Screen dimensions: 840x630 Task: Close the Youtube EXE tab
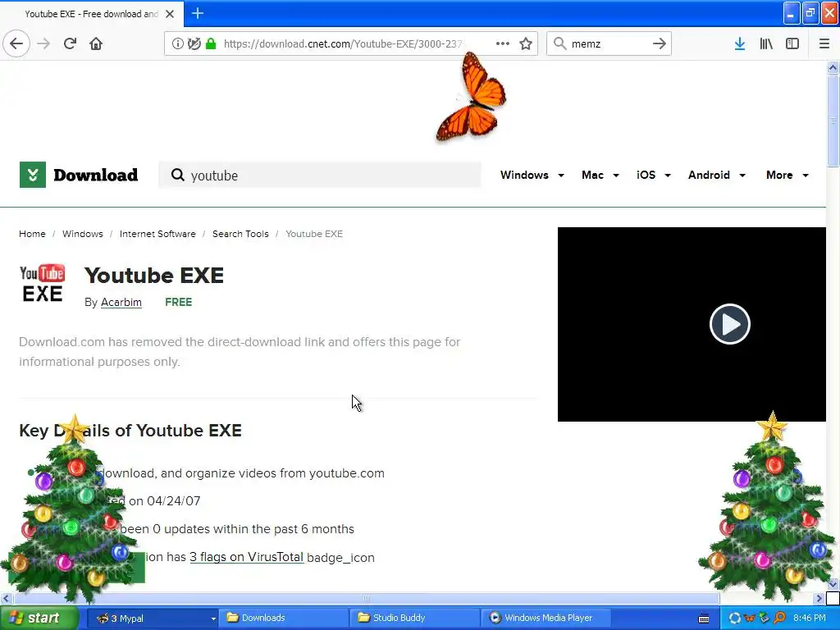coord(170,14)
